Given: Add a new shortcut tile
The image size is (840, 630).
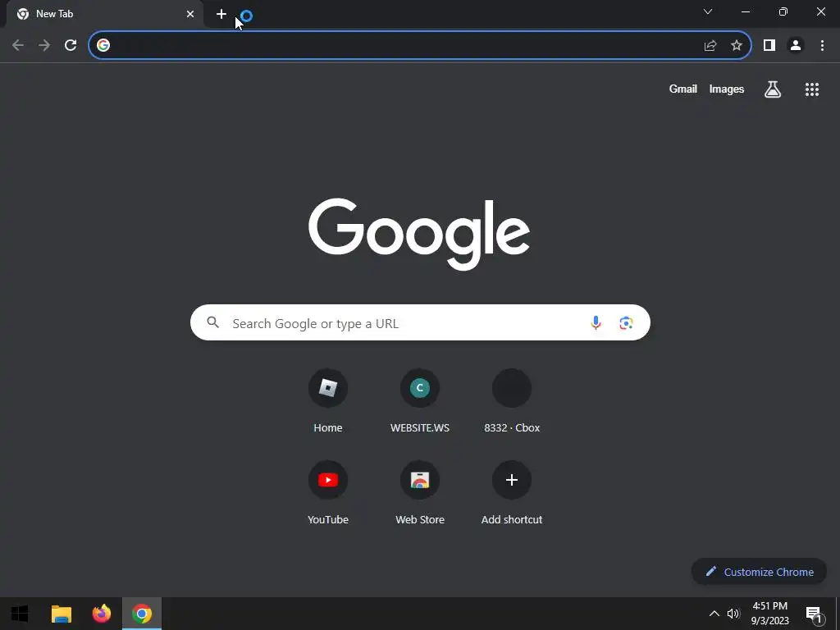Looking at the screenshot, I should point(512,493).
